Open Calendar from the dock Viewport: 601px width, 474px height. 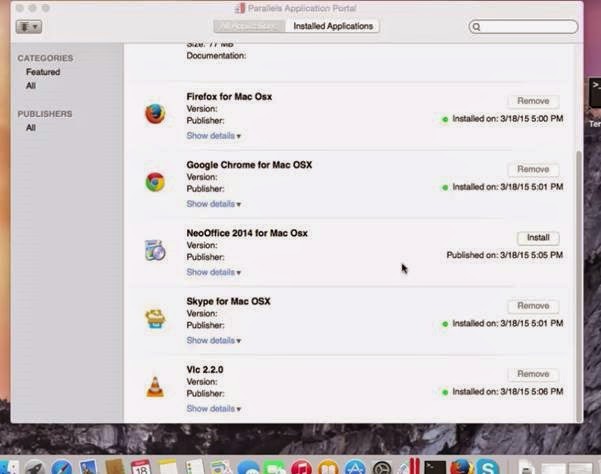[141, 467]
